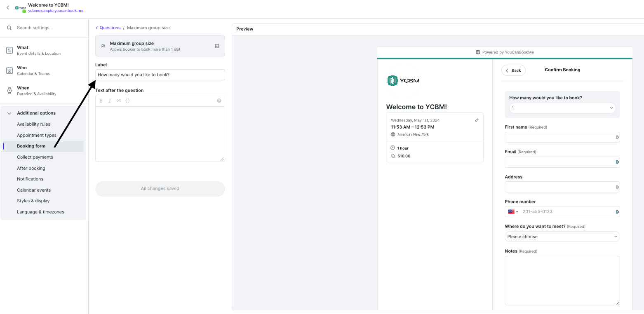
Task: Collapse the Additional options section
Action: pos(9,113)
